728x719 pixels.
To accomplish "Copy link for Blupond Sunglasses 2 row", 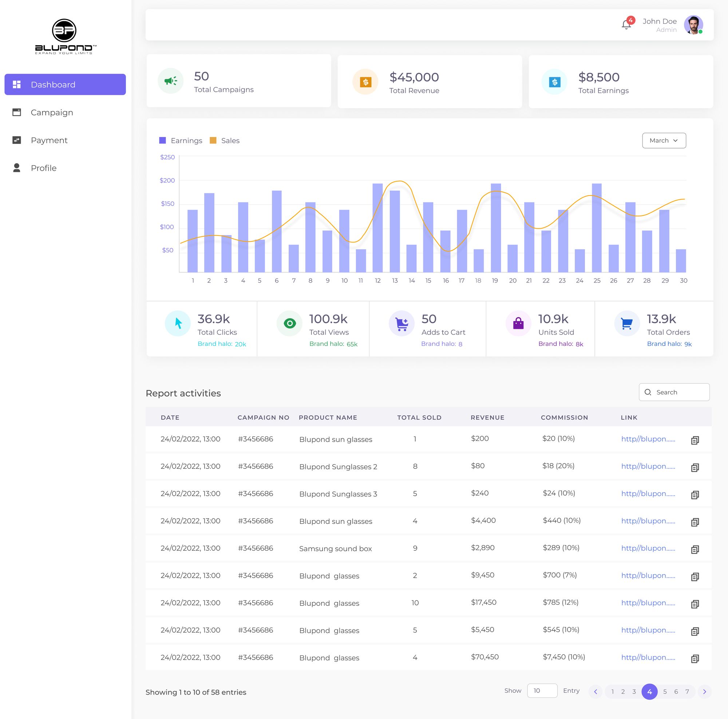I will [x=695, y=467].
